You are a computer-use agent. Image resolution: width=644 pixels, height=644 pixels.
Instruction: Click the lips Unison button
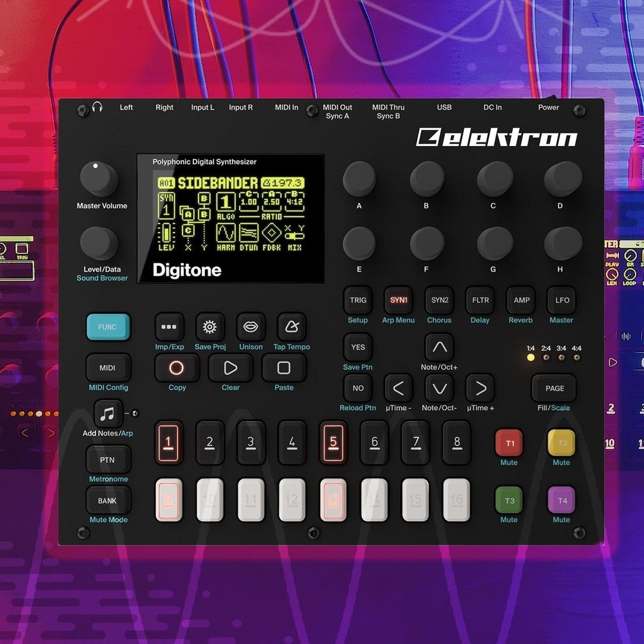tap(251, 327)
